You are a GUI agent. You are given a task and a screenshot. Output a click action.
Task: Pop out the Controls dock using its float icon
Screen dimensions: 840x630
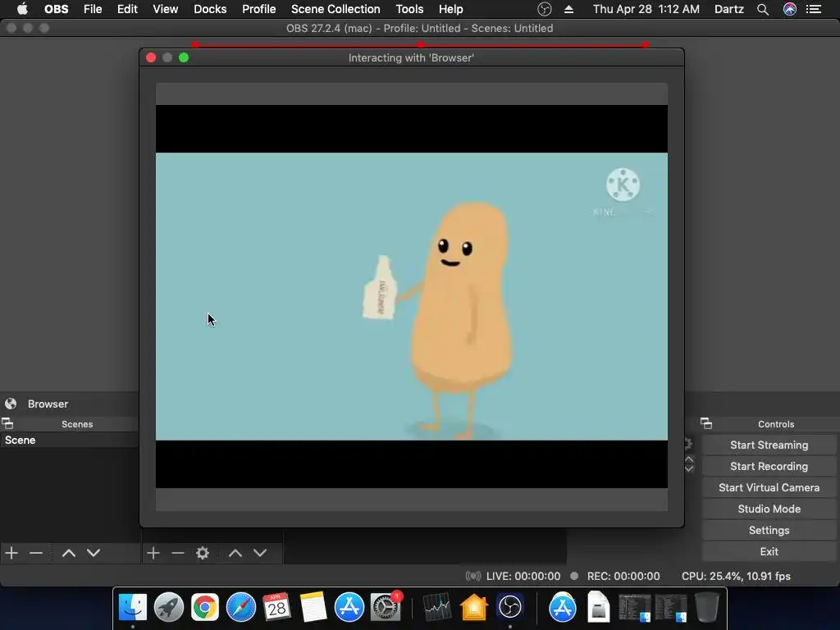[706, 424]
